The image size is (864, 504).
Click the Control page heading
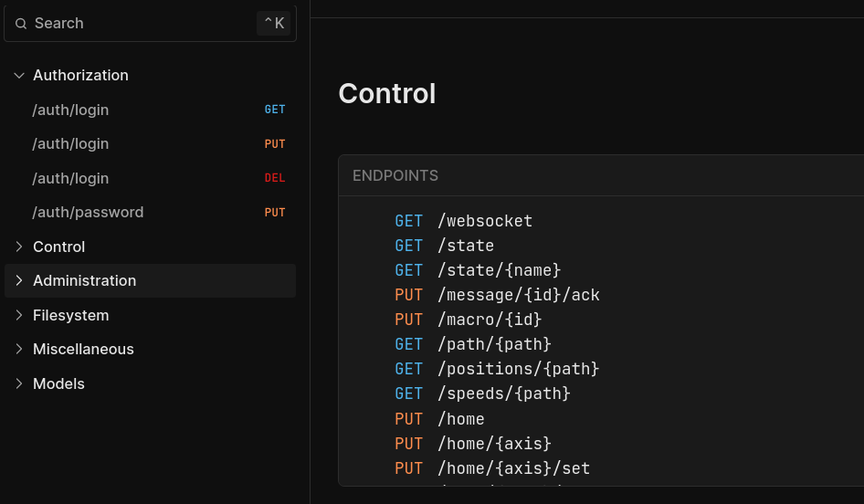coord(387,94)
